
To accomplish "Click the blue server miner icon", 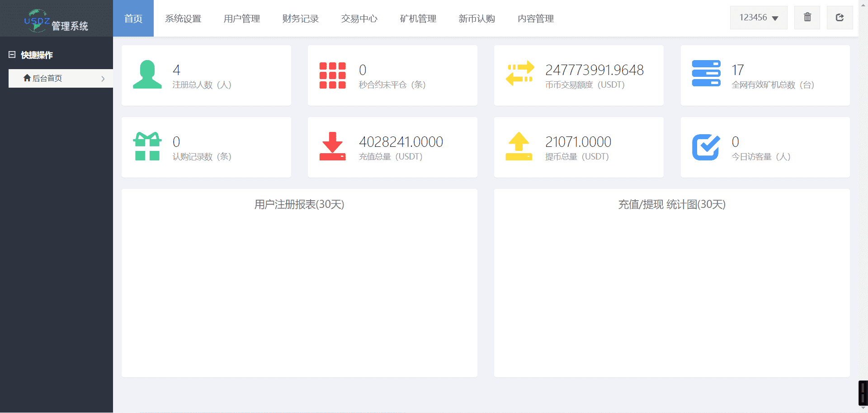I will pos(706,74).
